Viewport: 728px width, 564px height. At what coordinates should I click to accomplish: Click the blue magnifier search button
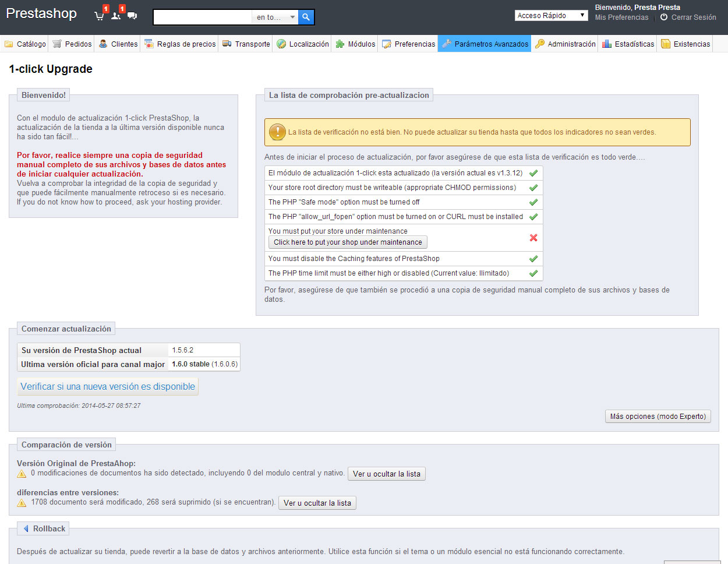[x=306, y=17]
